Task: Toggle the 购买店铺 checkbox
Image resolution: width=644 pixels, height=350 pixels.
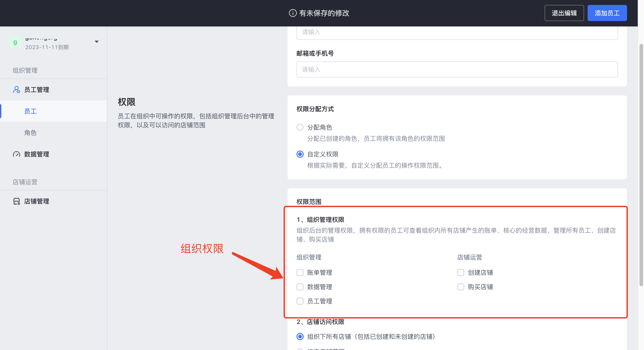Action: pyautogui.click(x=461, y=287)
